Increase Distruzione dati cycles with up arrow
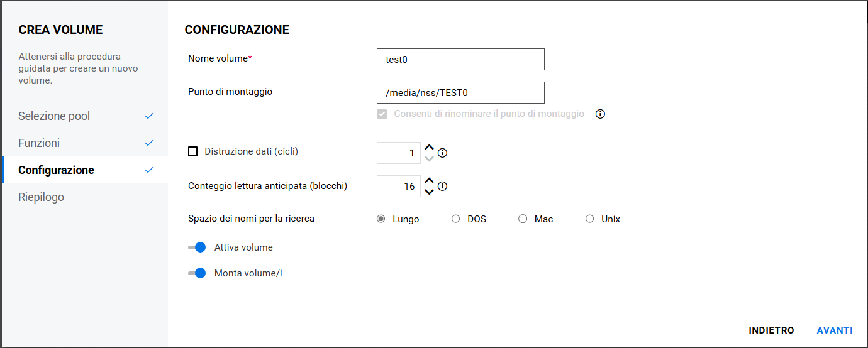Viewport: 868px width, 348px height. (x=429, y=148)
